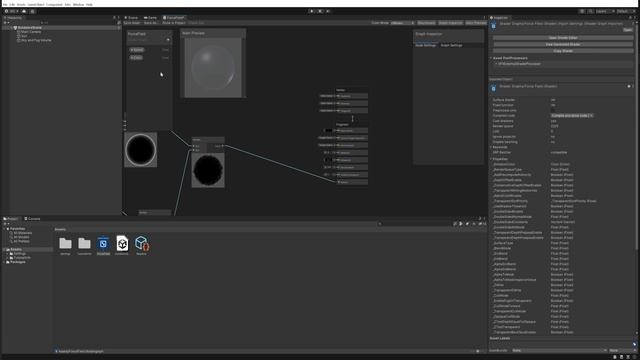Select the Readme asset cube icon
640x360 pixels.
click(142, 244)
